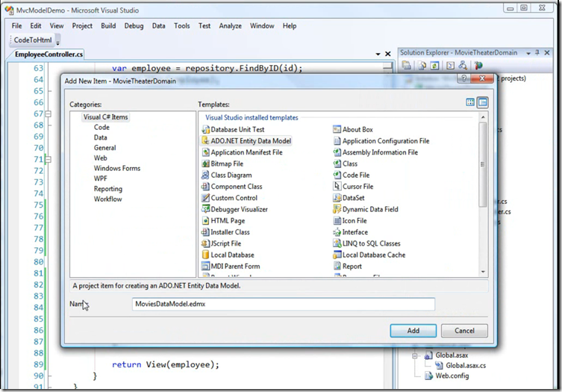Select the JScript File template

221,243
